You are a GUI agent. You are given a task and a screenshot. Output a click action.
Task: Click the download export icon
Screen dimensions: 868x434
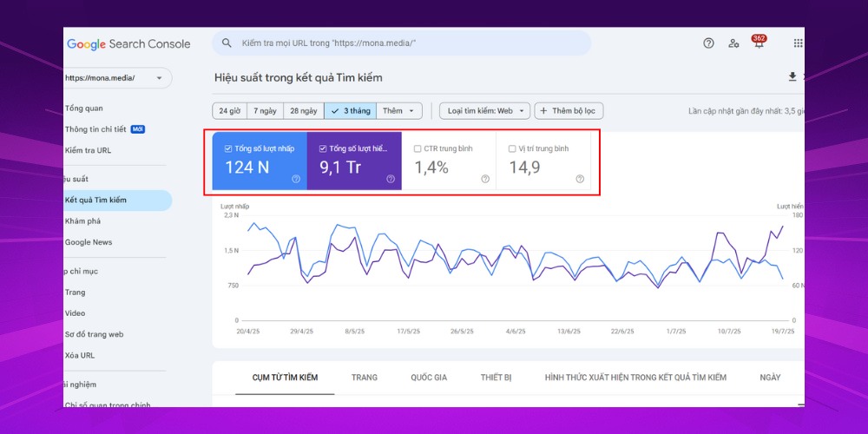click(x=792, y=77)
